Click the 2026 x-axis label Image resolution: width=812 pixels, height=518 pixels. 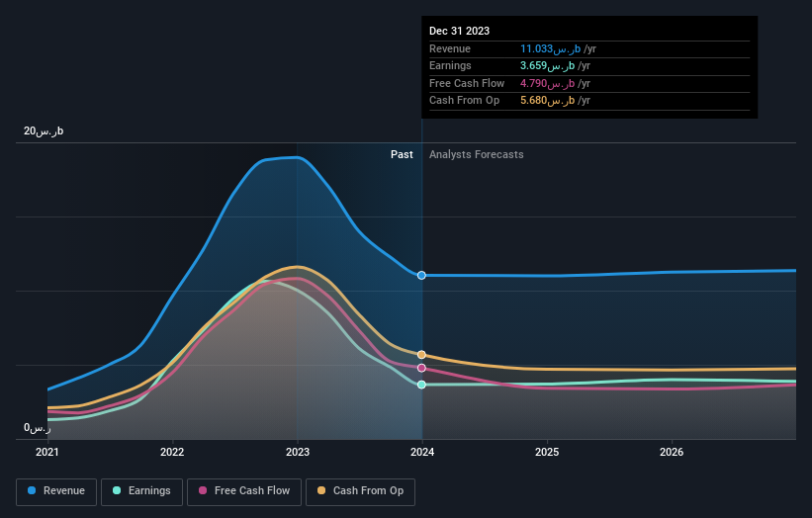(672, 452)
